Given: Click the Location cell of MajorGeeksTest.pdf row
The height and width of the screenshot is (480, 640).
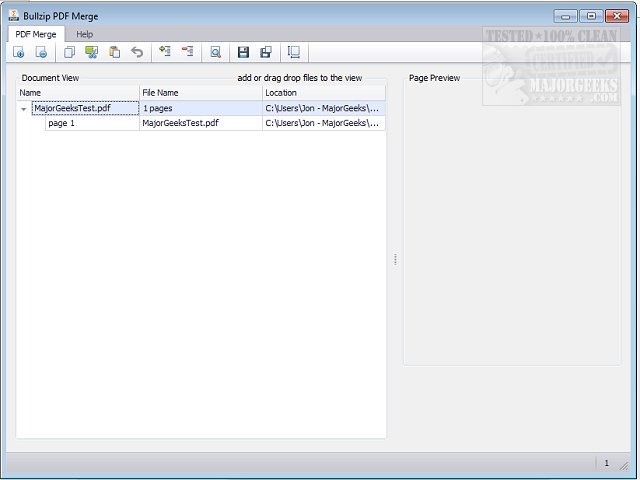Looking at the screenshot, I should tap(322, 108).
